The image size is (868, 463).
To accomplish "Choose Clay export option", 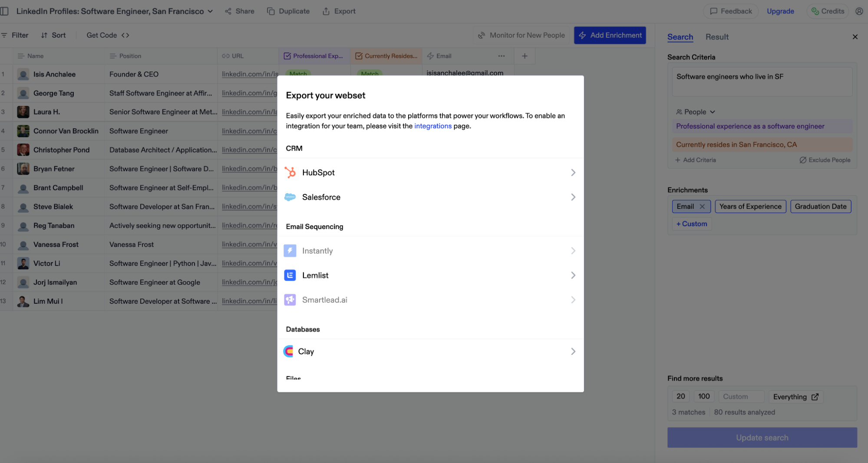I will (x=430, y=351).
